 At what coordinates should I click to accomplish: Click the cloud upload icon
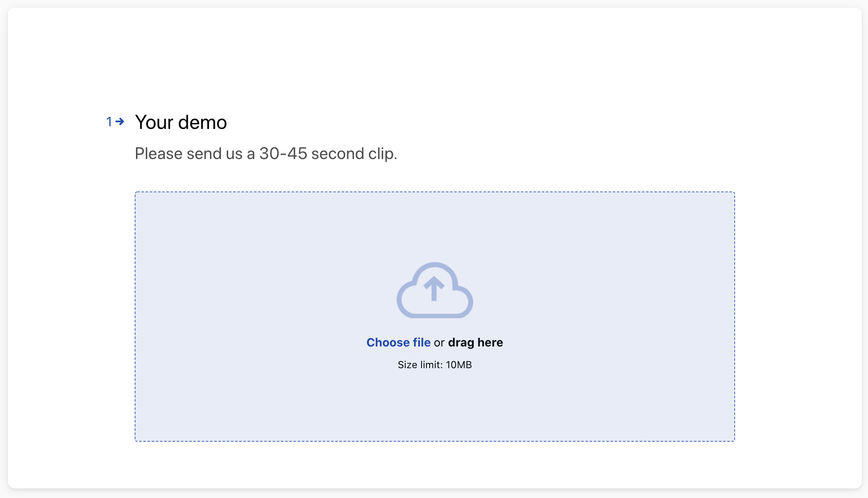434,290
